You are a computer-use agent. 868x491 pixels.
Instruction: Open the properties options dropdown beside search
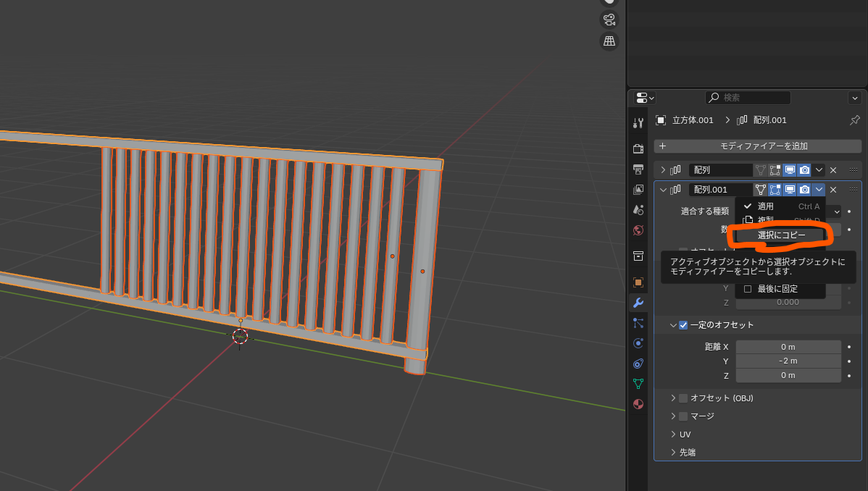tap(855, 98)
